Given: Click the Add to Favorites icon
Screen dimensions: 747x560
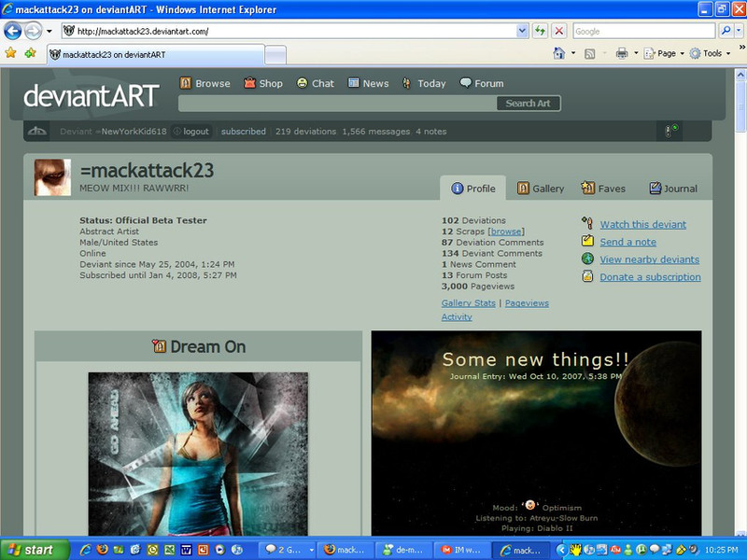Looking at the screenshot, I should pyautogui.click(x=31, y=53).
